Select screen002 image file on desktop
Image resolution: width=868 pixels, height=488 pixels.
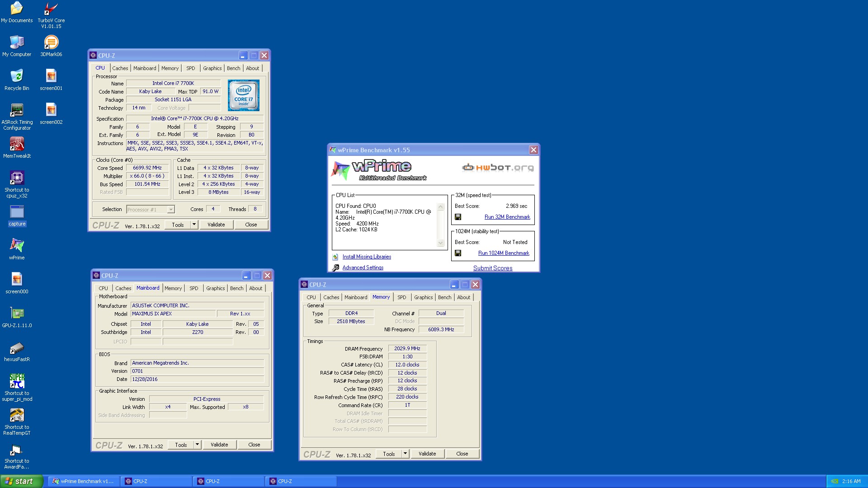[x=51, y=114]
